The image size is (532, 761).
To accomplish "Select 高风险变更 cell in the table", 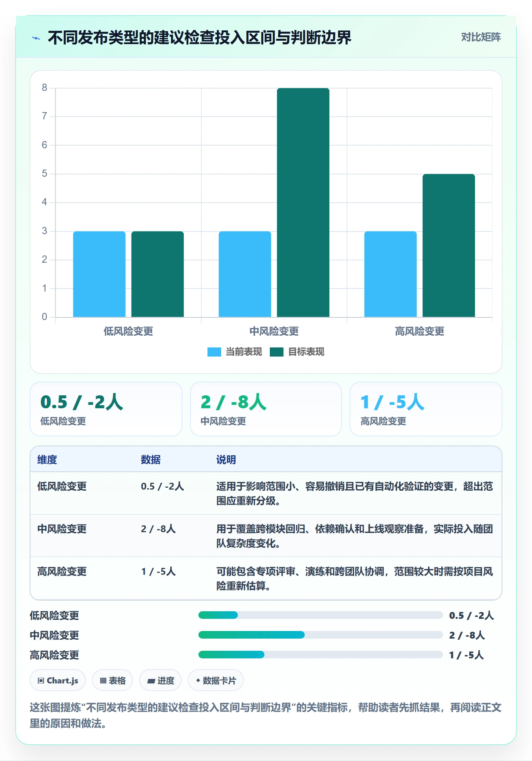I will click(x=62, y=571).
